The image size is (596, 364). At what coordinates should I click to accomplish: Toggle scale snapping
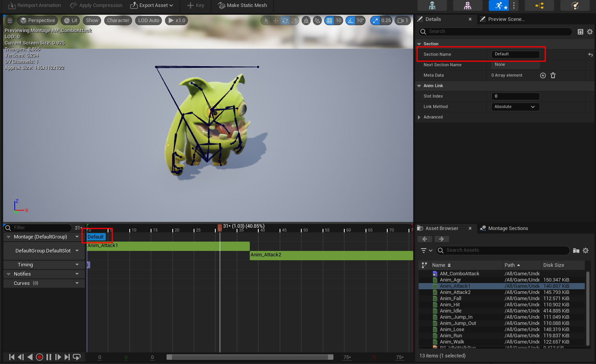[x=375, y=21]
